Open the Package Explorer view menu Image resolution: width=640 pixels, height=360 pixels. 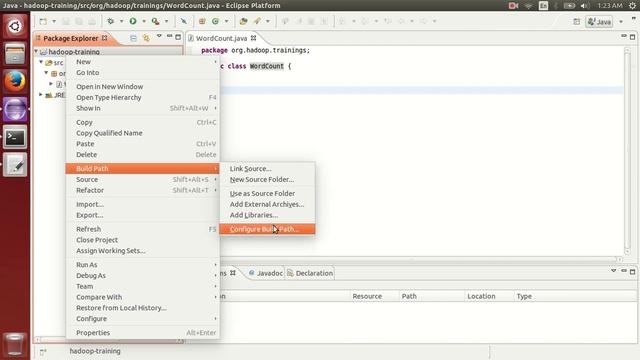coord(159,37)
